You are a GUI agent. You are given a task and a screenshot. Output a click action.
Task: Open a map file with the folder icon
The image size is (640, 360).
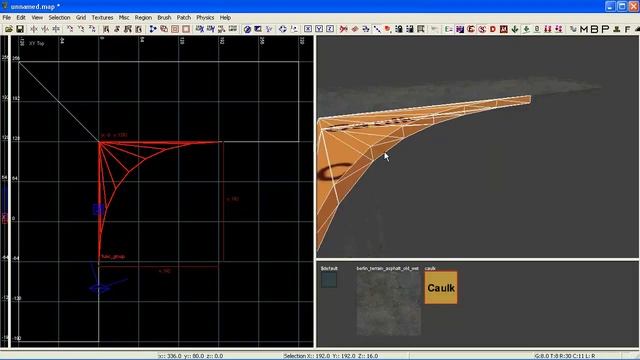(9, 29)
